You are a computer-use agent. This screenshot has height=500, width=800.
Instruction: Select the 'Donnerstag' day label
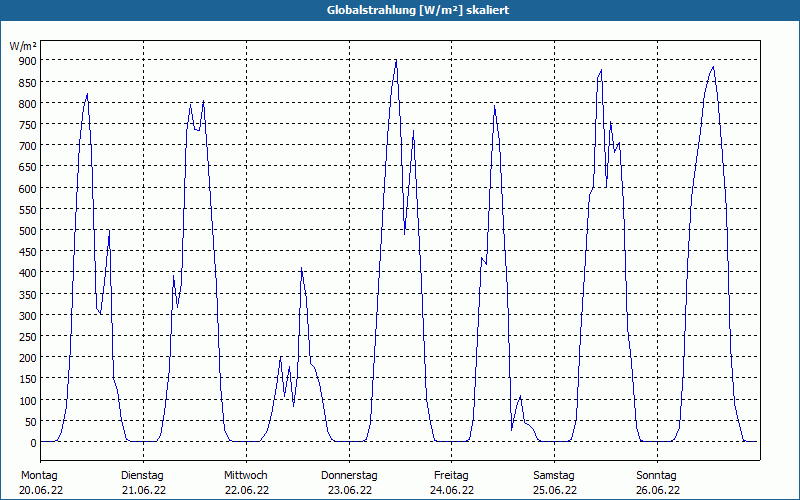pos(349,476)
